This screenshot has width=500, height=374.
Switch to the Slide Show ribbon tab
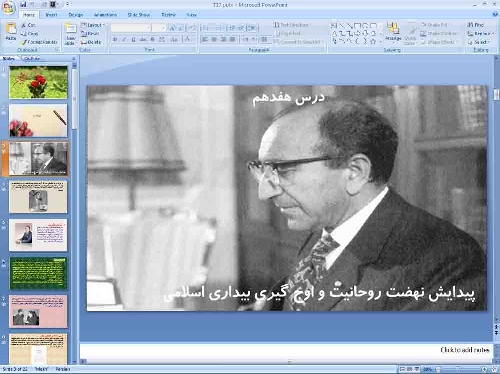coord(139,15)
